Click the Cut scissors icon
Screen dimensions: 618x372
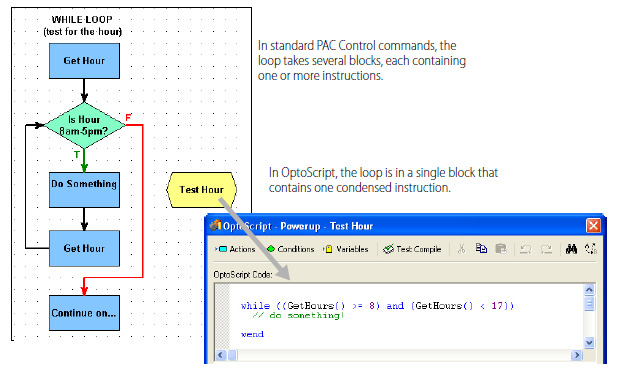461,249
